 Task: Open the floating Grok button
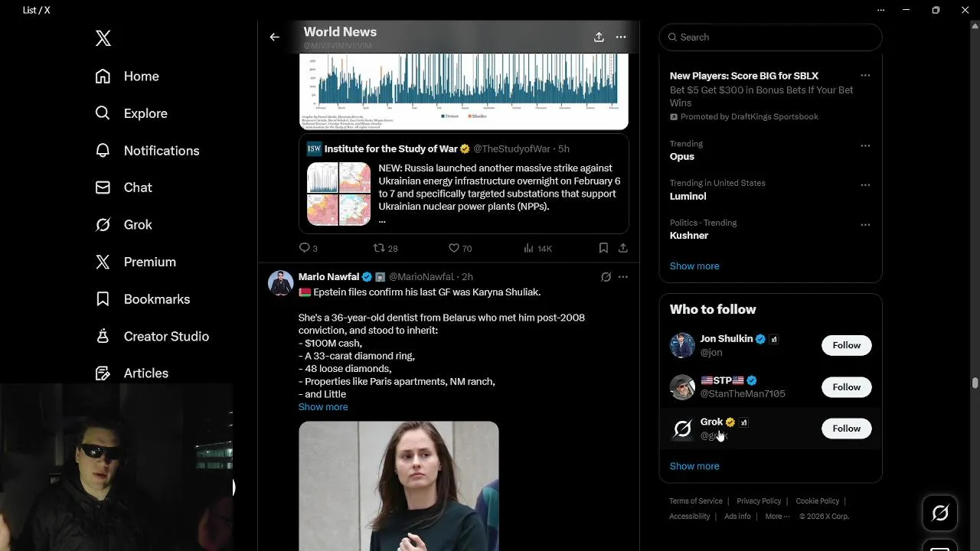point(940,514)
